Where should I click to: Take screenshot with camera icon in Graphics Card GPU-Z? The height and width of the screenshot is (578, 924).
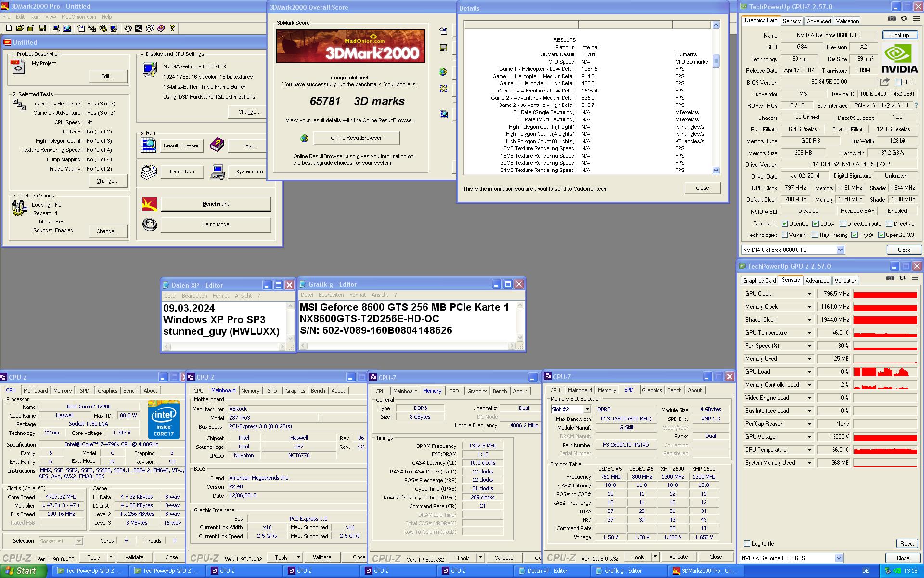click(x=892, y=19)
